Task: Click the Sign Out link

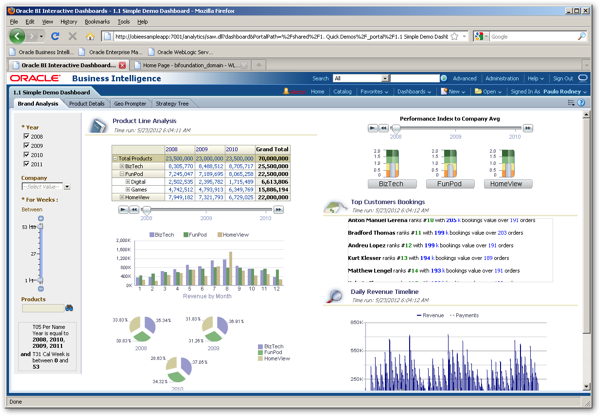Action: [563, 78]
